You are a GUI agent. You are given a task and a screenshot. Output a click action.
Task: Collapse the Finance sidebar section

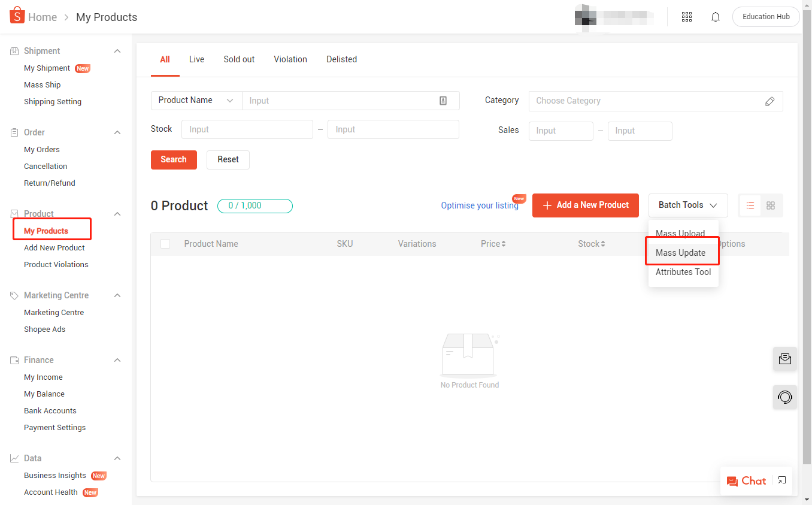coord(117,361)
